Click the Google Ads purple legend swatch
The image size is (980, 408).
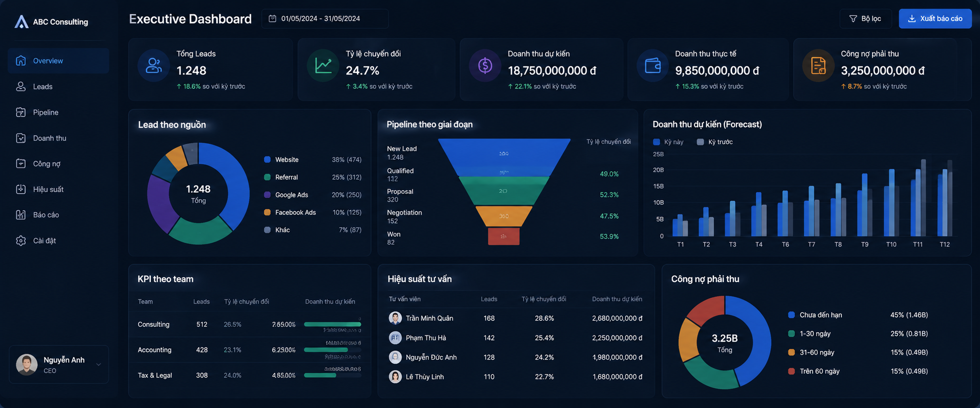(x=267, y=195)
